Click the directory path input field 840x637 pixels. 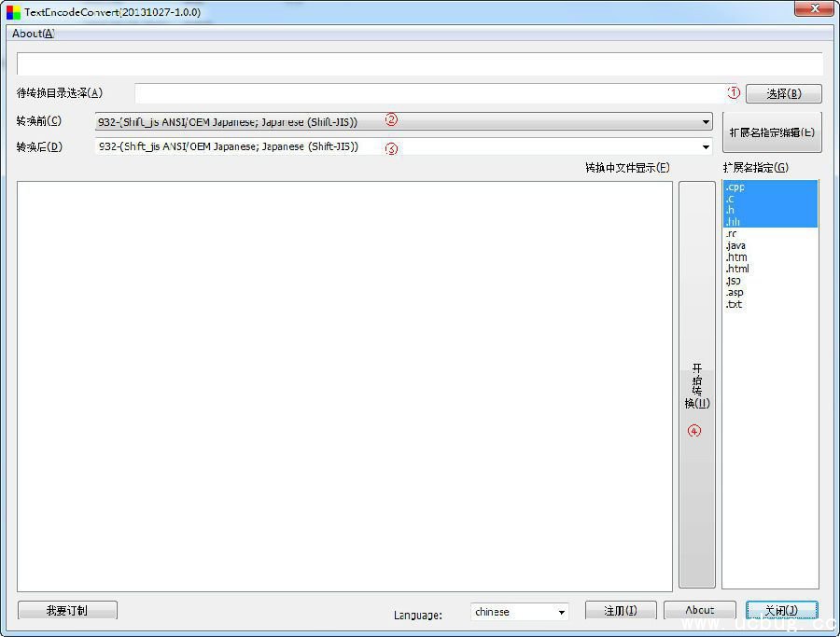429,93
